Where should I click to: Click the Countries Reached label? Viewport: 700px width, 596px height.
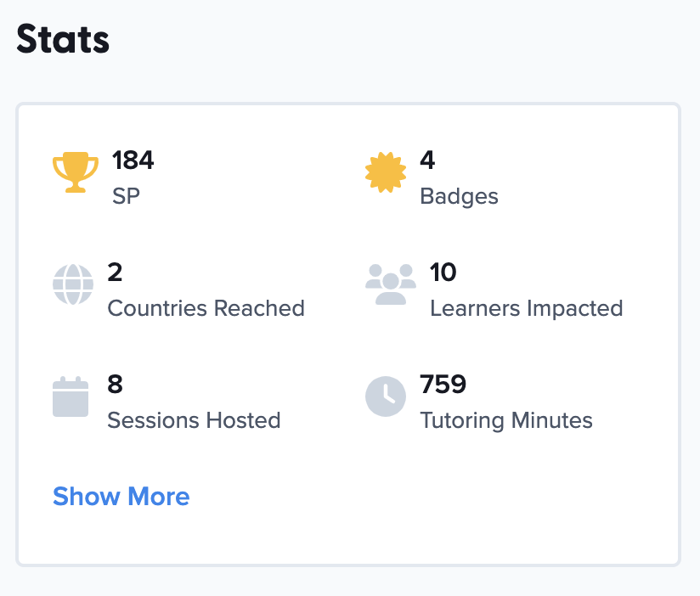206,308
